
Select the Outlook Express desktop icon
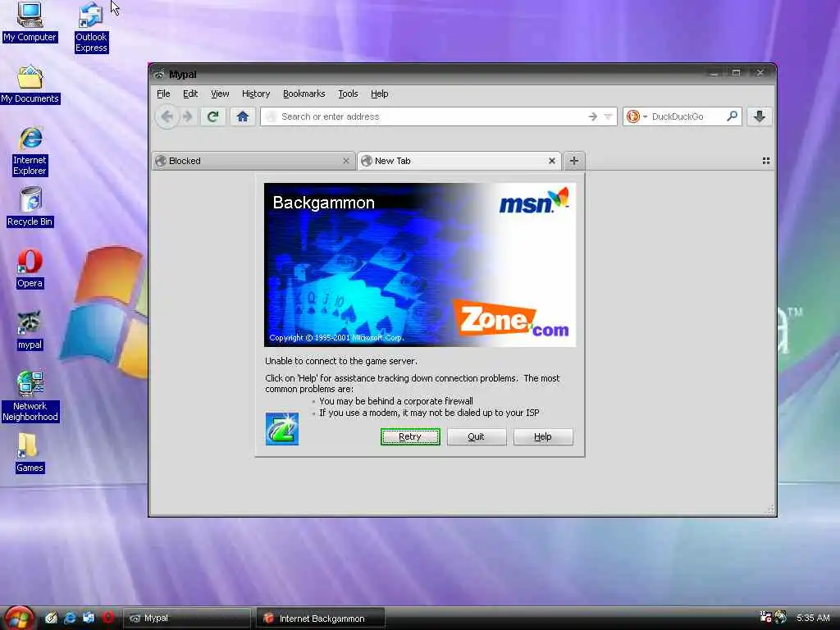pos(91,27)
